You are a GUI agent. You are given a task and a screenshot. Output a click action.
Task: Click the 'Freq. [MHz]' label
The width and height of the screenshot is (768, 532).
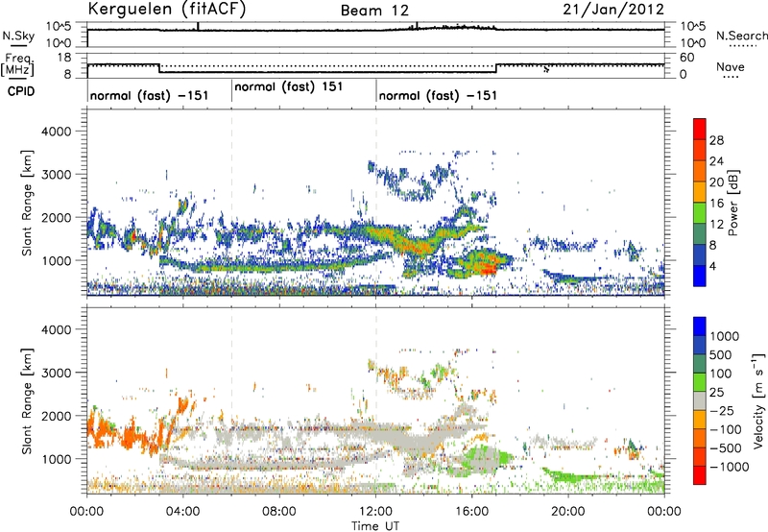pos(17,65)
